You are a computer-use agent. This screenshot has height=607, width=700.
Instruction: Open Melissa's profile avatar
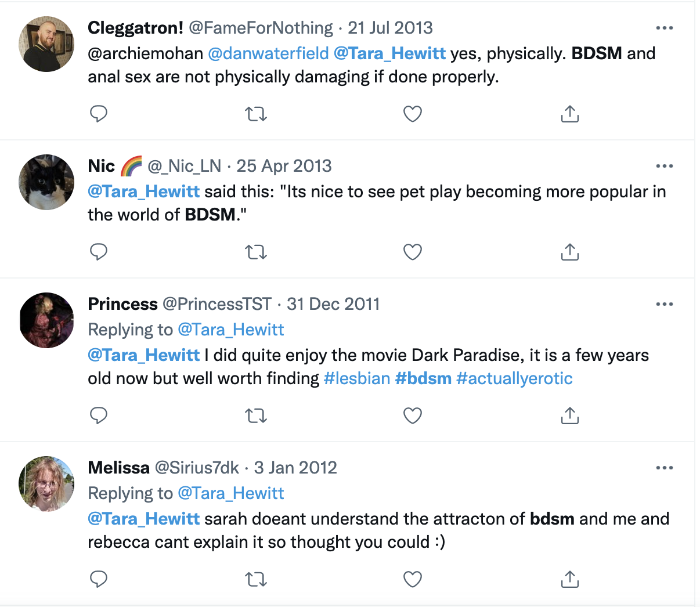click(x=46, y=484)
